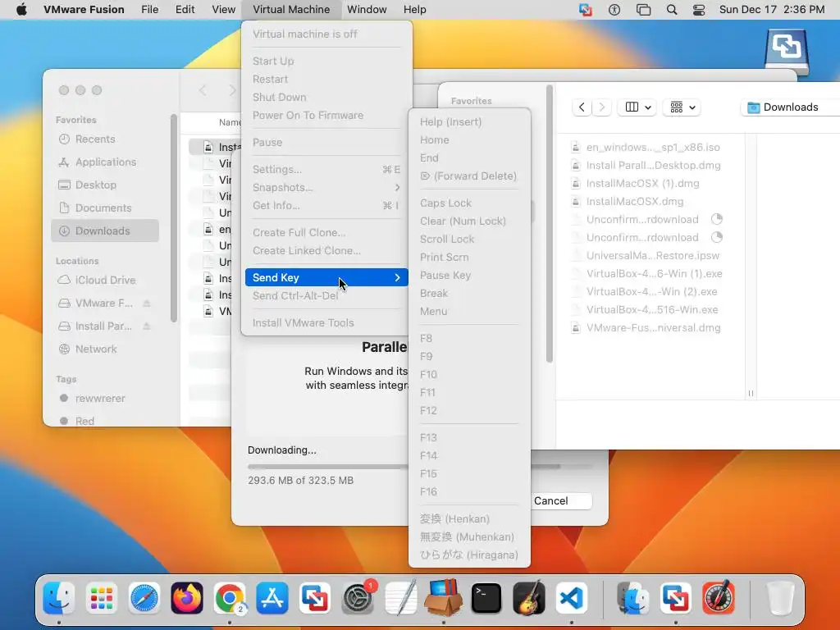Click the dialog sidebar scrollbar

[549, 224]
